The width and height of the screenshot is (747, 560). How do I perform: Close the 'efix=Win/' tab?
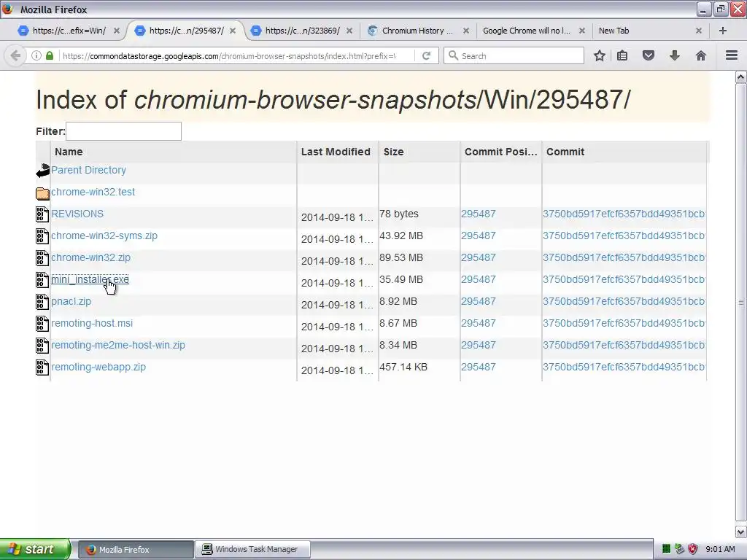pos(116,31)
